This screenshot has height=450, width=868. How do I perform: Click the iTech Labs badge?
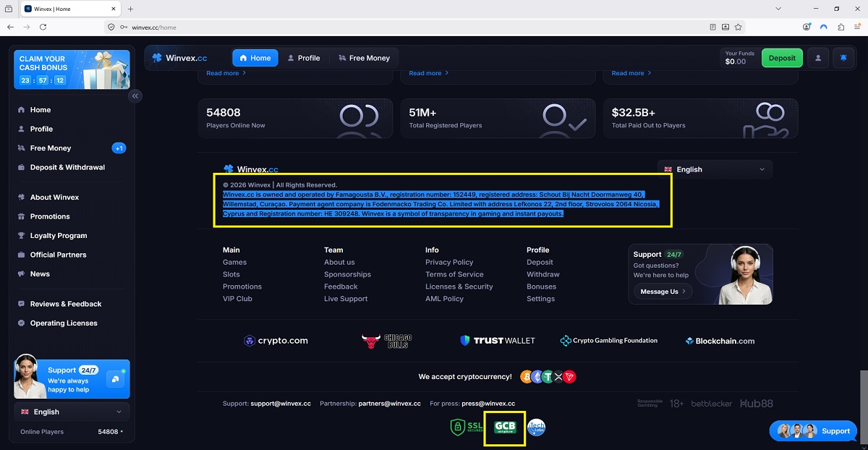click(536, 428)
